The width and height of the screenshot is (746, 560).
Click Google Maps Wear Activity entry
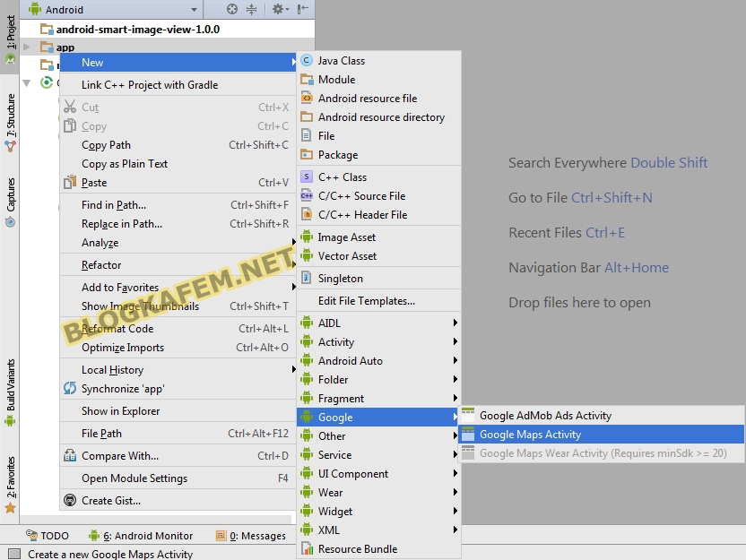pos(602,453)
